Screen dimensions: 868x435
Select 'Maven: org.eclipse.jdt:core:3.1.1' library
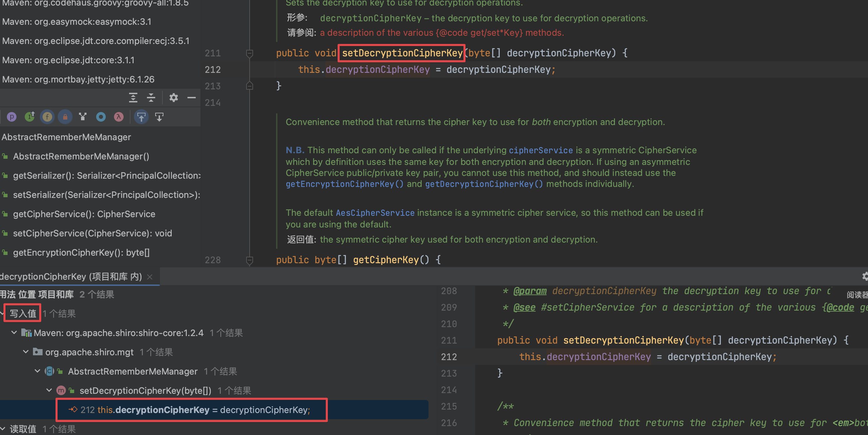coord(68,60)
